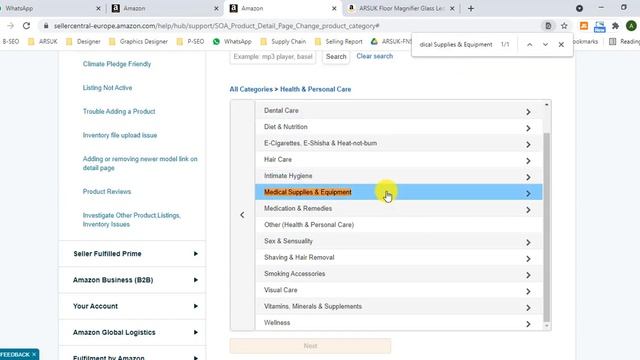Open the ARSUK-FN Drive bookmark
Screen dimensions: 640x360
point(391,42)
